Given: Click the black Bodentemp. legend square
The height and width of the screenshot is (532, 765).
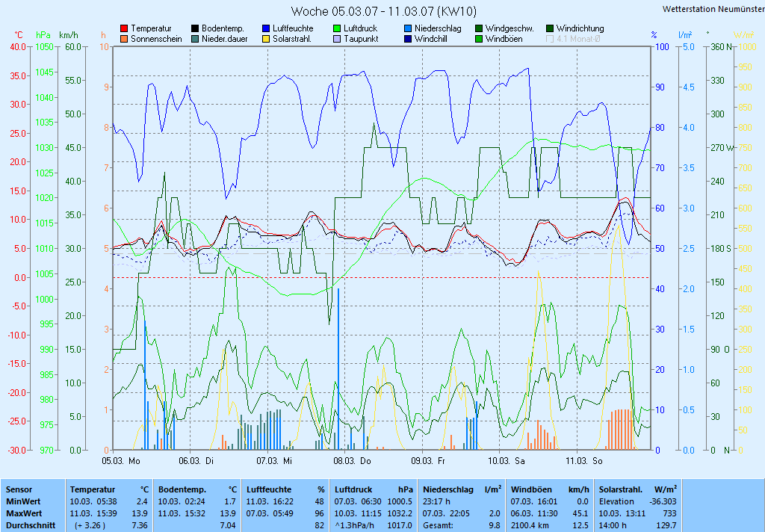Looking at the screenshot, I should click(x=196, y=28).
